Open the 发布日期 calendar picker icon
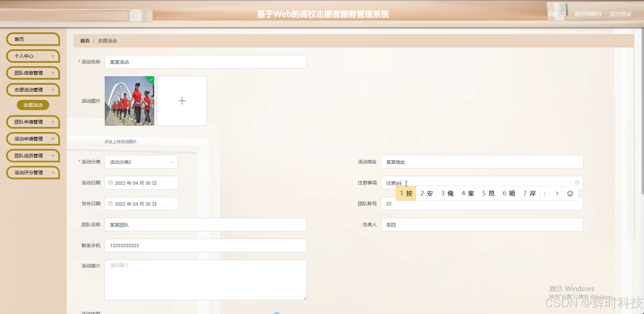The width and height of the screenshot is (644, 314). 111,204
